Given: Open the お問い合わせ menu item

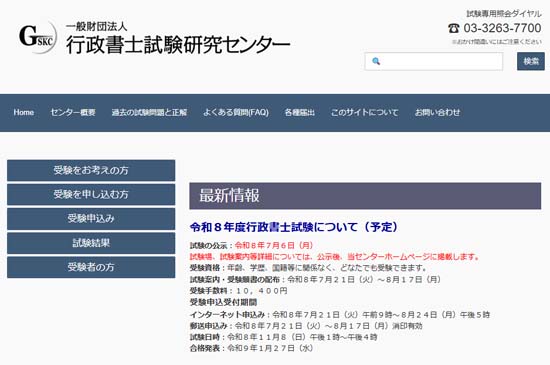Looking at the screenshot, I should [x=437, y=113].
